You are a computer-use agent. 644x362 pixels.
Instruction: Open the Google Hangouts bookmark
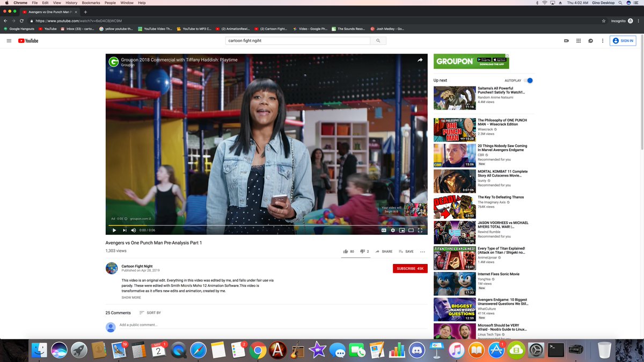pyautogui.click(x=19, y=29)
